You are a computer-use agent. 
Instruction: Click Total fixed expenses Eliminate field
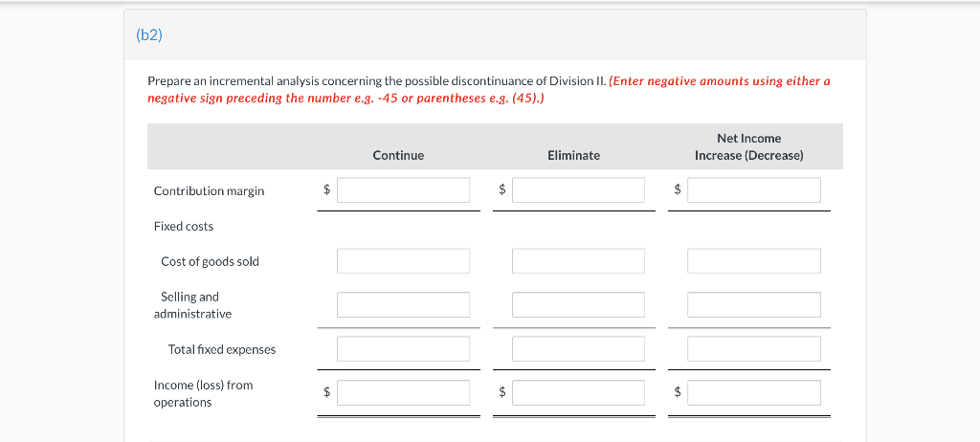point(578,349)
